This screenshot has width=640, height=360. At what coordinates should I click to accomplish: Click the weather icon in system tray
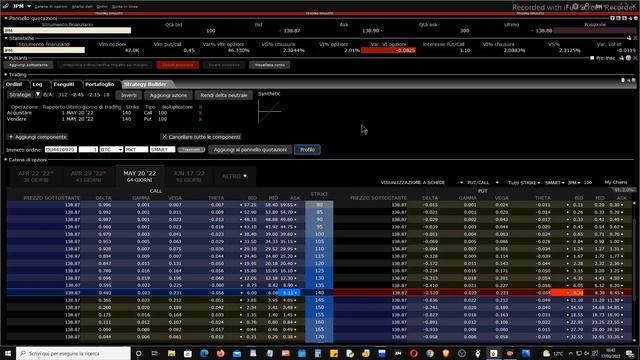[547, 353]
